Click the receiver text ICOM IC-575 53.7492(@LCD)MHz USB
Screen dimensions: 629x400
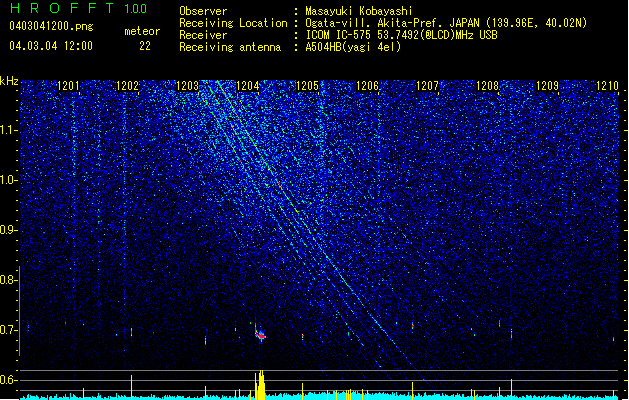tap(401, 35)
